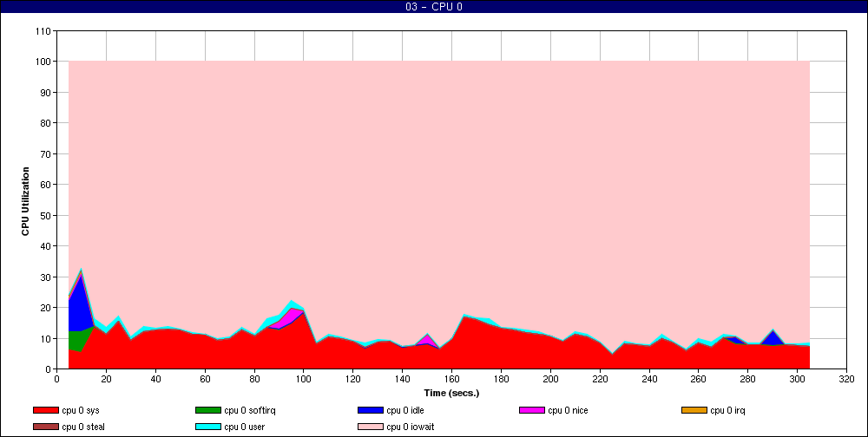Click the blue cpu 0 idle legend swatch
The height and width of the screenshot is (437, 868).
click(371, 410)
